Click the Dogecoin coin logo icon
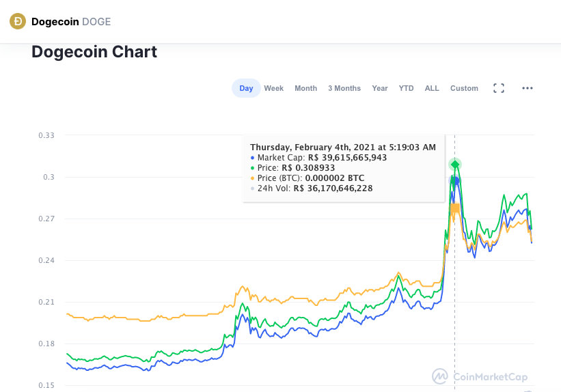Image resolution: width=561 pixels, height=392 pixels. (18, 21)
